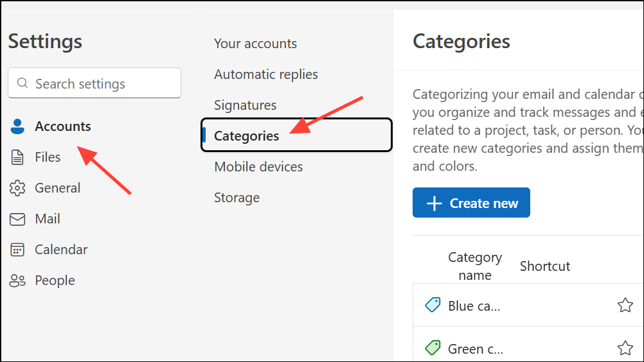
Task: Go to Signatures settings
Action: click(x=245, y=105)
